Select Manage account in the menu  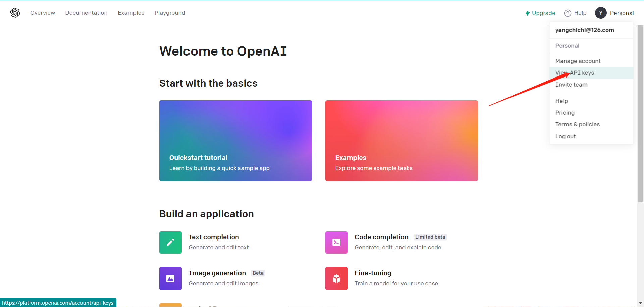coord(591,61)
